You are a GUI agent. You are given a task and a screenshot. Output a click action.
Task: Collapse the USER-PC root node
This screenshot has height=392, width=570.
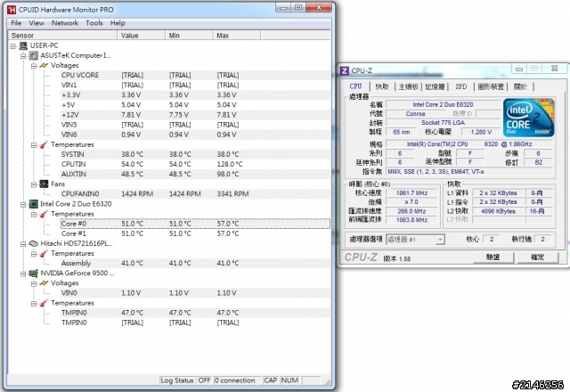[13, 45]
